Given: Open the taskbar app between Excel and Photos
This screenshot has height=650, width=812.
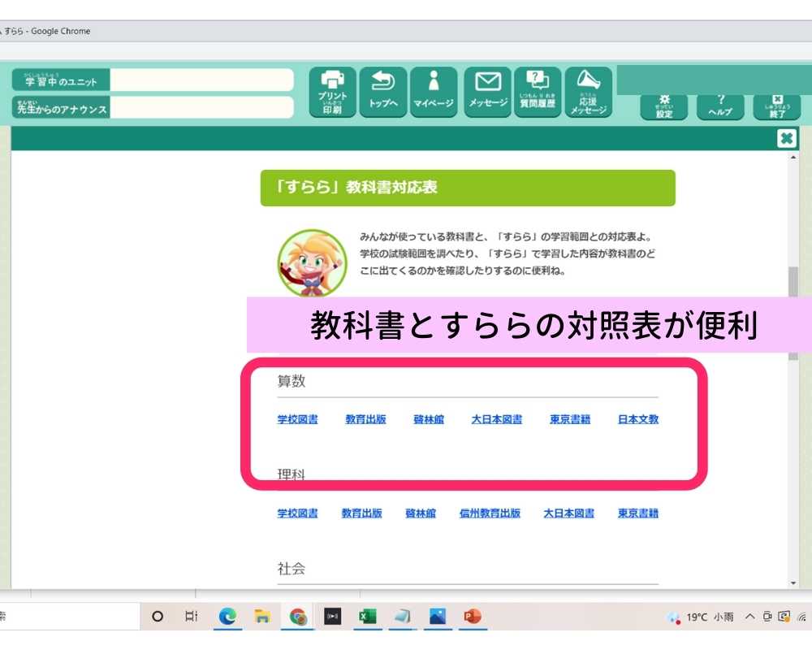Looking at the screenshot, I should point(403,617).
